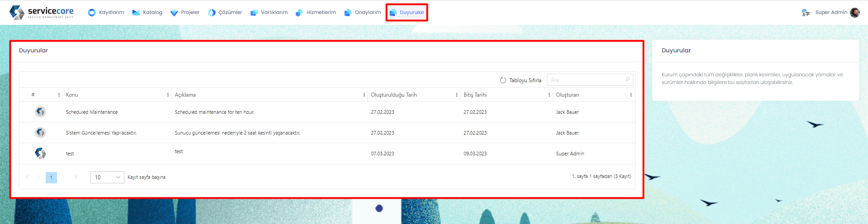The image size is (868, 224).
Task: Open the Varlıklarım menu
Action: (269, 13)
